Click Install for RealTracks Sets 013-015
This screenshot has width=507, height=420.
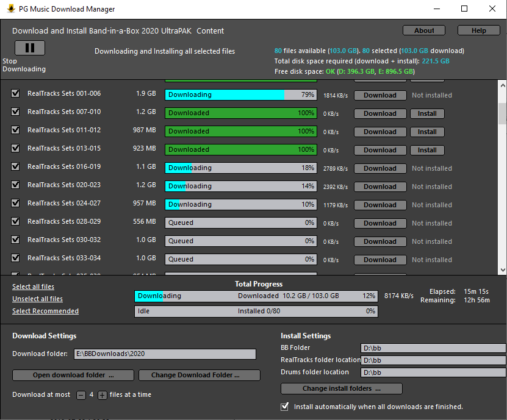(x=427, y=150)
